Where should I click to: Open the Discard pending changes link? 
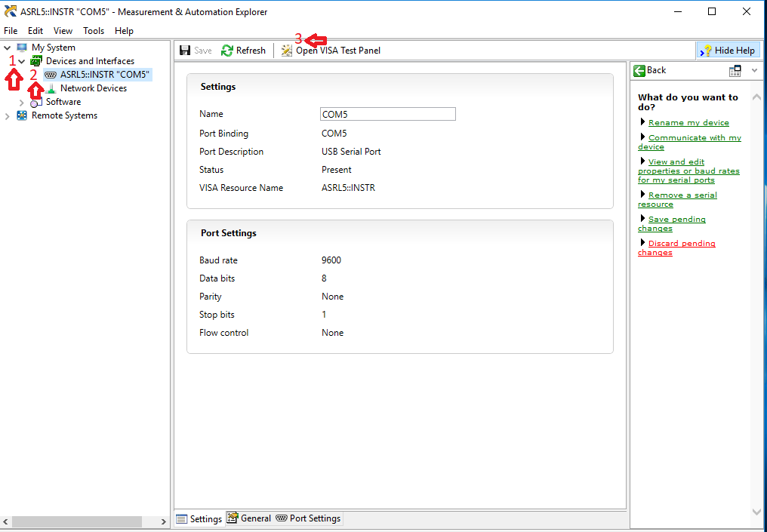point(676,248)
